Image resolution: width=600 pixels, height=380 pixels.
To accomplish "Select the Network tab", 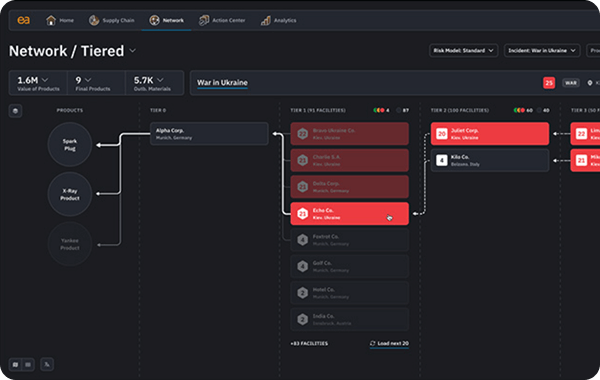I will click(x=166, y=20).
